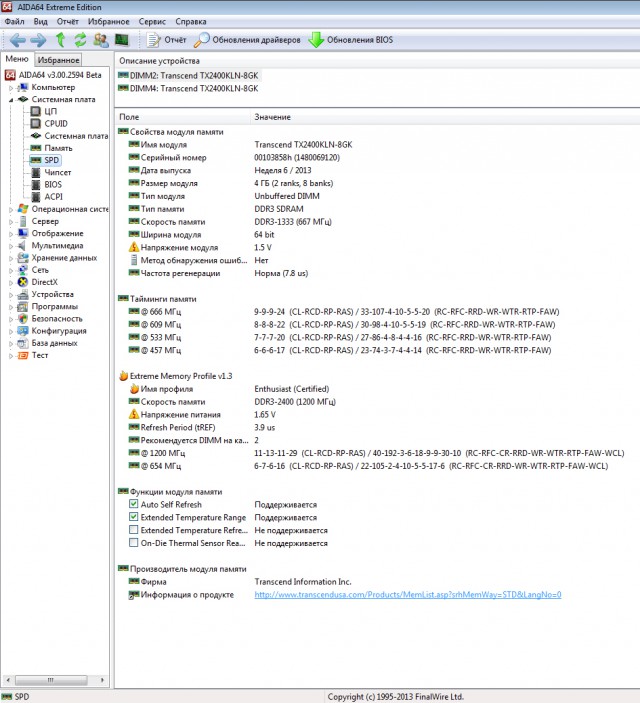Go back with the blue left arrow
This screenshot has width=640, height=703.
coord(17,40)
